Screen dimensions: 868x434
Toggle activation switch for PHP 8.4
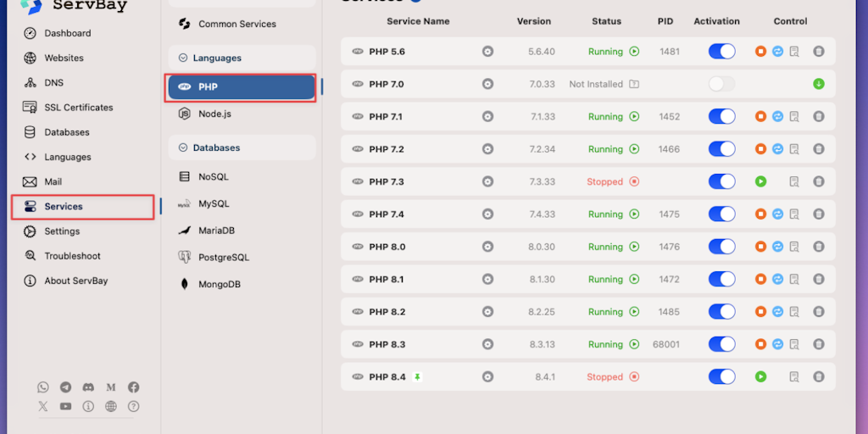point(722,377)
